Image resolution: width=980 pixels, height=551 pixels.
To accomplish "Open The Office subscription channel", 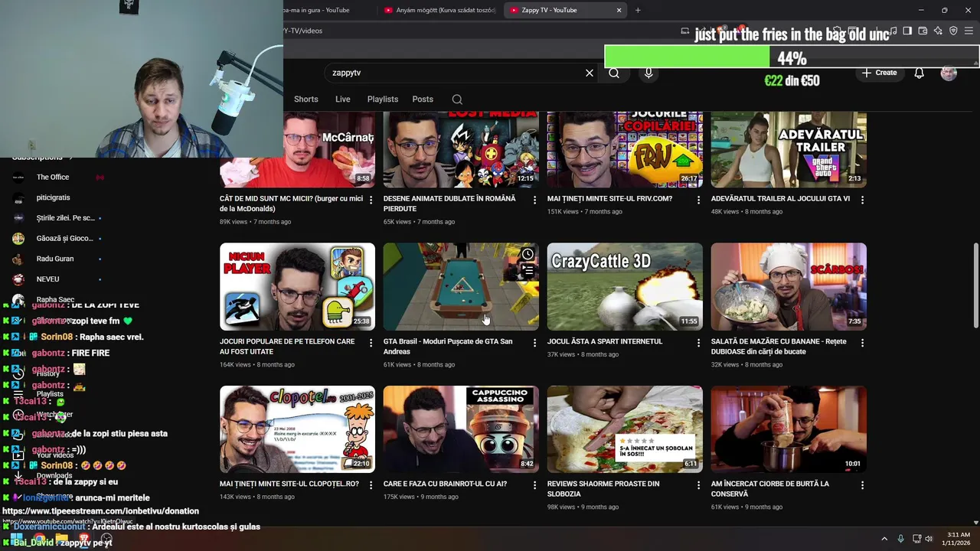I will click(x=53, y=178).
